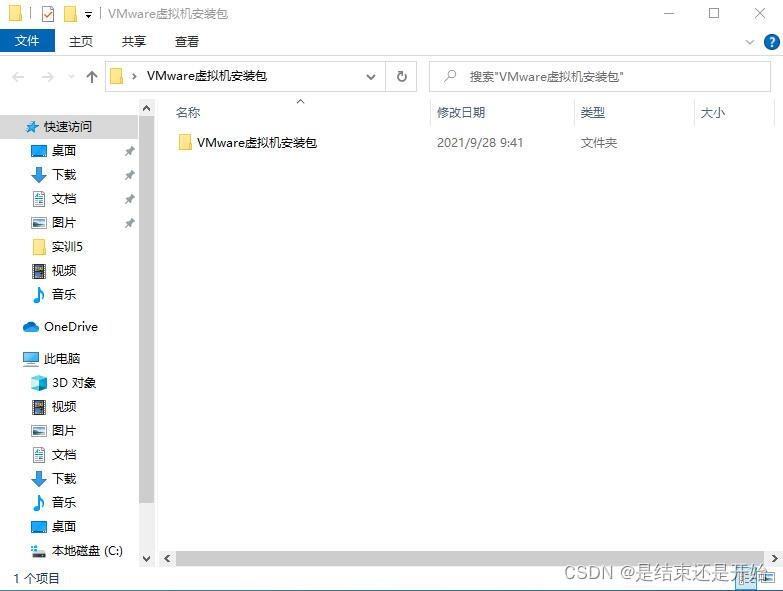Open 下载 under 此电脑
The height and width of the screenshot is (591, 783).
(64, 479)
